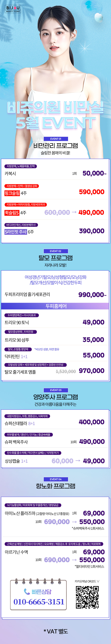Click the 카카오채널 QR코드 label
111x644 pixels.
pyautogui.click(x=87, y=581)
